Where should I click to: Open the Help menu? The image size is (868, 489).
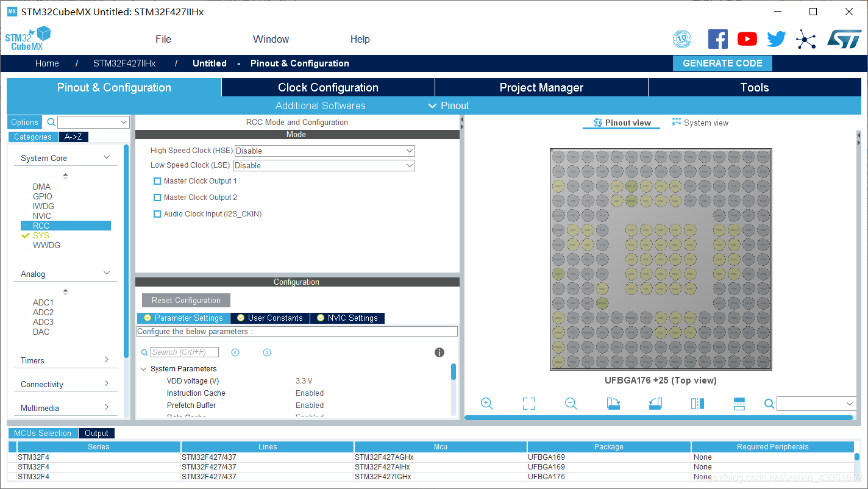tap(360, 39)
